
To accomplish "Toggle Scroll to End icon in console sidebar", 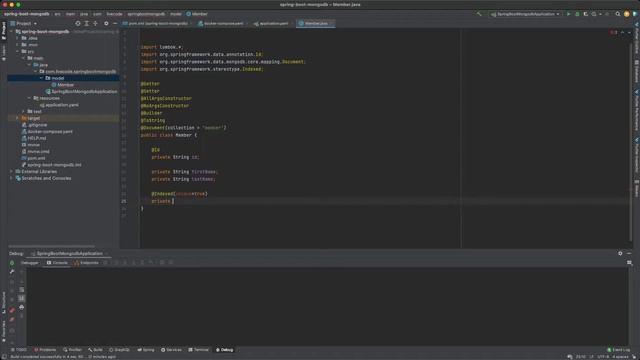I will pos(22,298).
